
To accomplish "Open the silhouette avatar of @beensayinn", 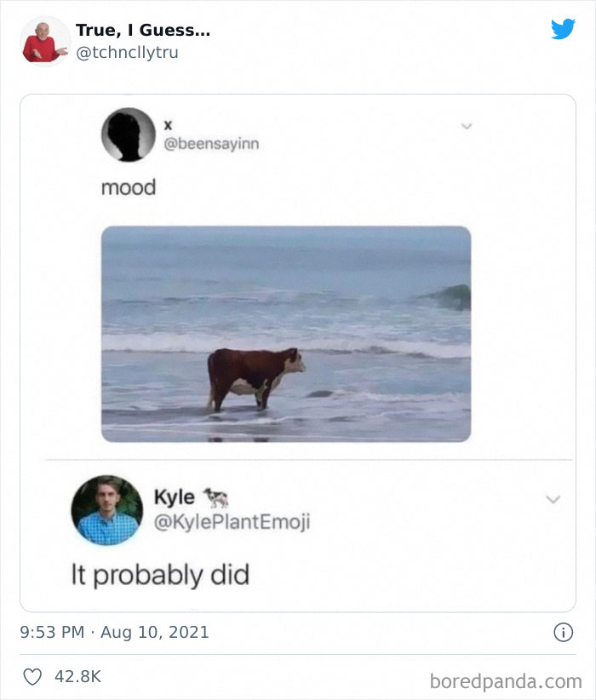I will [129, 135].
